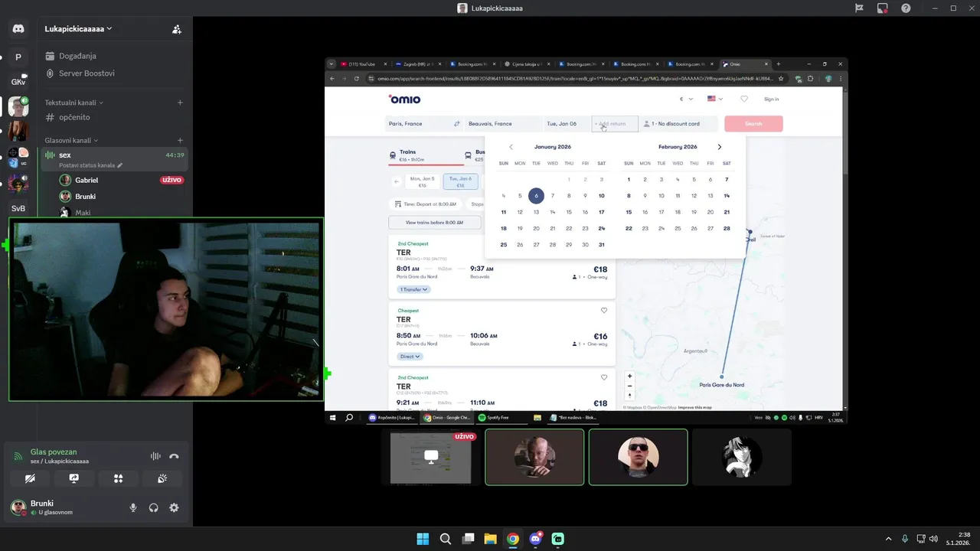Select February 14 in the calendar
Screen dimensions: 980x551
coord(727,196)
